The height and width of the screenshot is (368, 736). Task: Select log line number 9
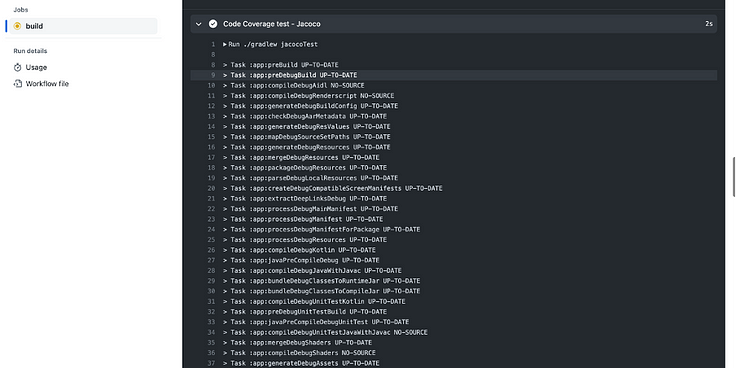pos(213,75)
